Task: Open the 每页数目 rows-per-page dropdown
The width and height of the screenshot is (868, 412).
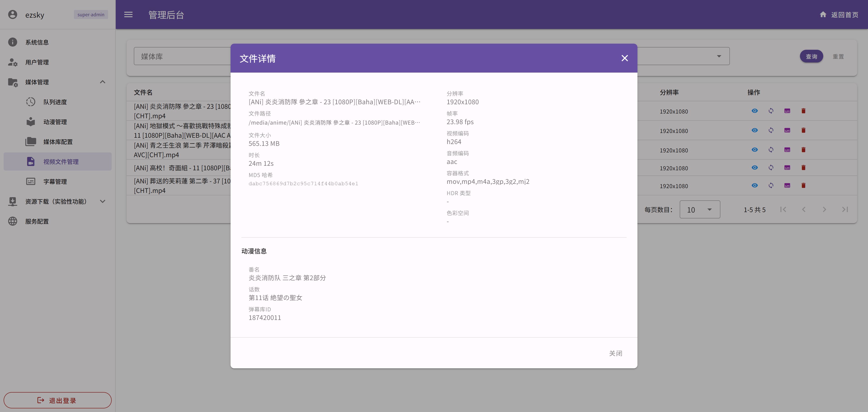Action: pyautogui.click(x=700, y=209)
